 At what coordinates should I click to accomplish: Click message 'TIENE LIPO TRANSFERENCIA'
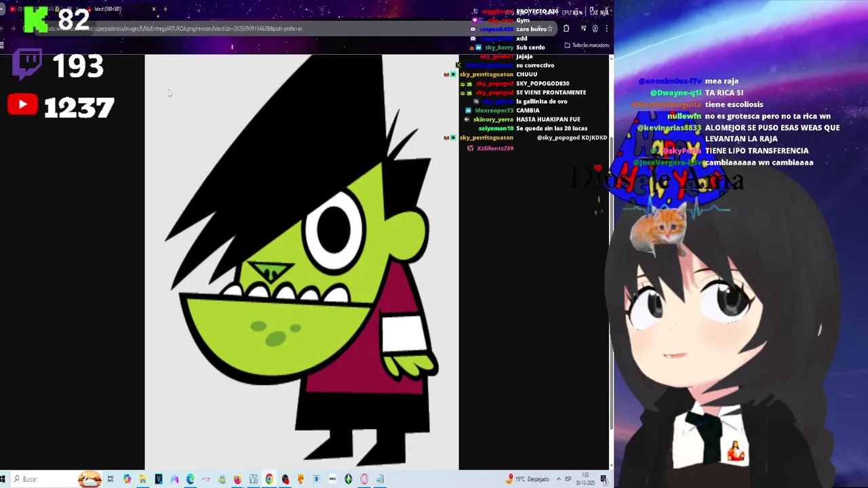(757, 150)
